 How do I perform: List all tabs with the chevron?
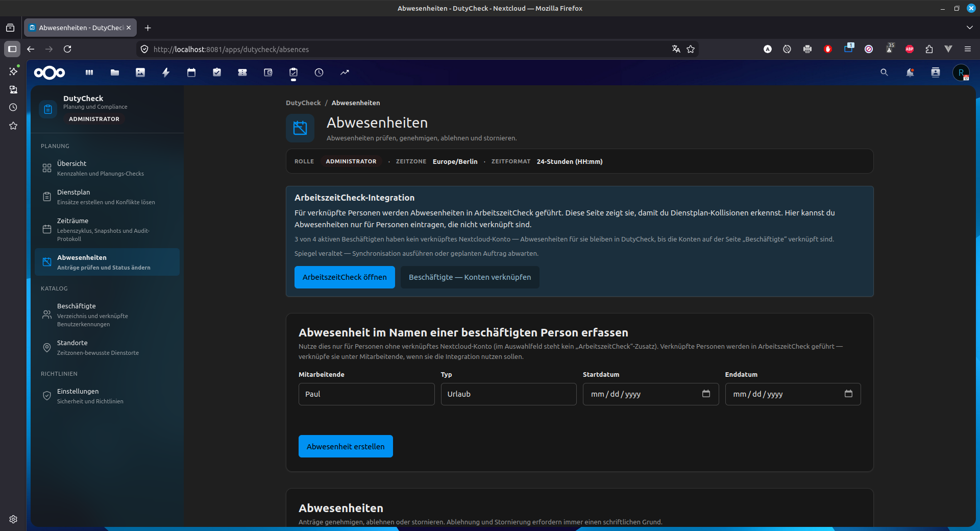(x=969, y=28)
